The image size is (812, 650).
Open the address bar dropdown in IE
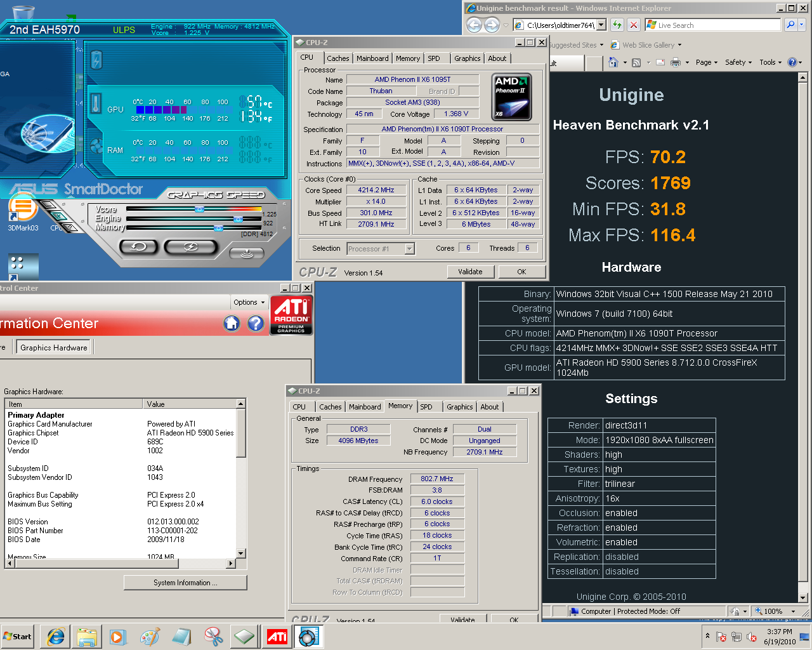point(601,25)
